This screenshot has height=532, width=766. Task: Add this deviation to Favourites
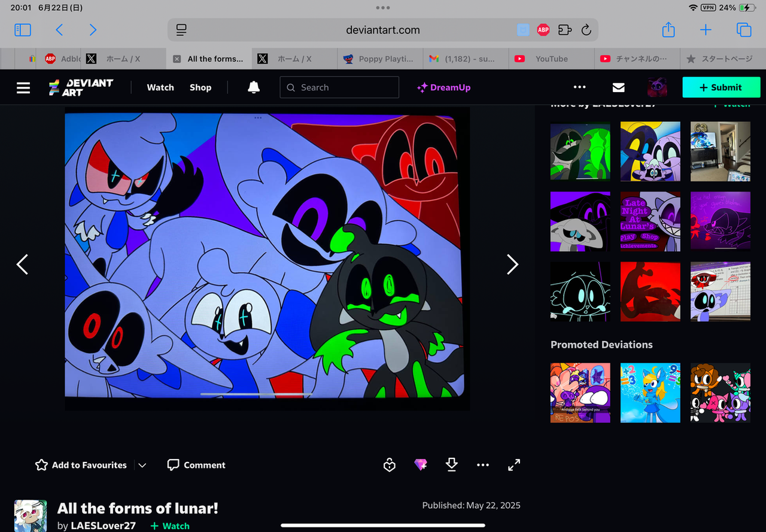pos(81,465)
